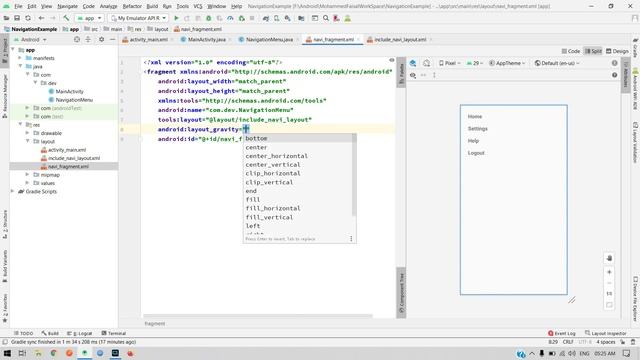Switch to Code view mode

(571, 51)
